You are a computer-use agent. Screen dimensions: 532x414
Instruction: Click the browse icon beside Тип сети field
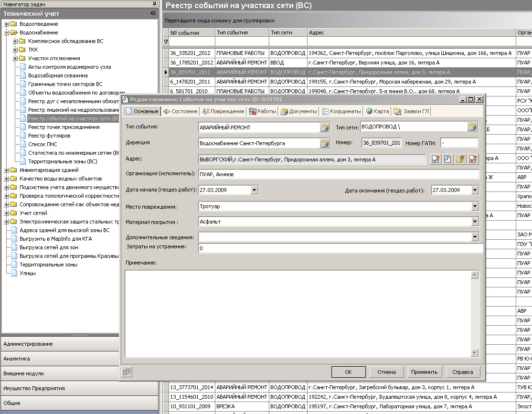click(472, 127)
